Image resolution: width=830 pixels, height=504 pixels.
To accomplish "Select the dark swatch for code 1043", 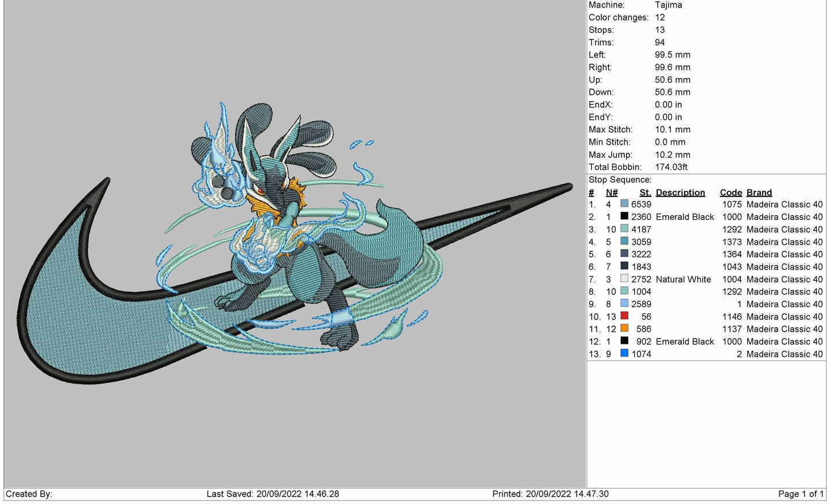I will pos(624,266).
